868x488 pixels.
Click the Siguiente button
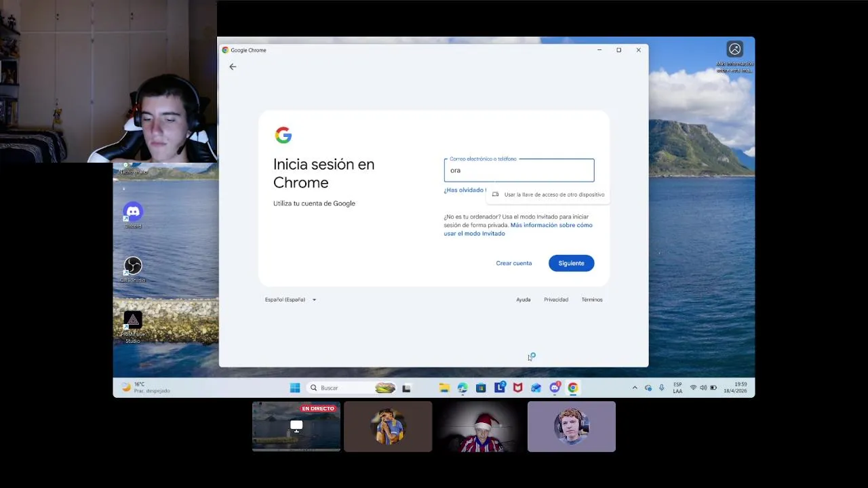coord(571,263)
